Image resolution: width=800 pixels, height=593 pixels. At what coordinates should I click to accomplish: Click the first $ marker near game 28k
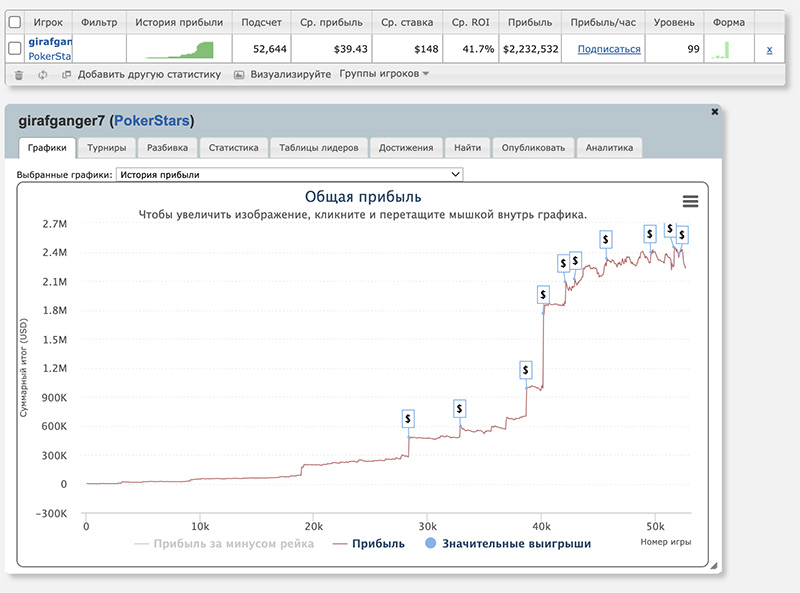(408, 418)
